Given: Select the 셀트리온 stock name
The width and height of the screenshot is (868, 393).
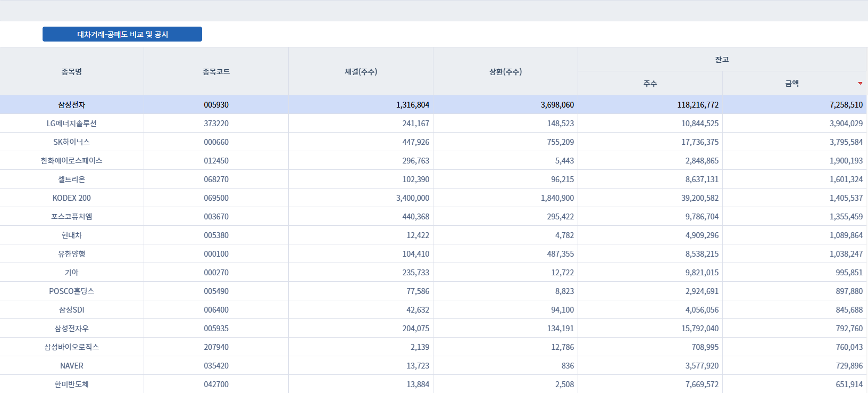Looking at the screenshot, I should point(72,179).
